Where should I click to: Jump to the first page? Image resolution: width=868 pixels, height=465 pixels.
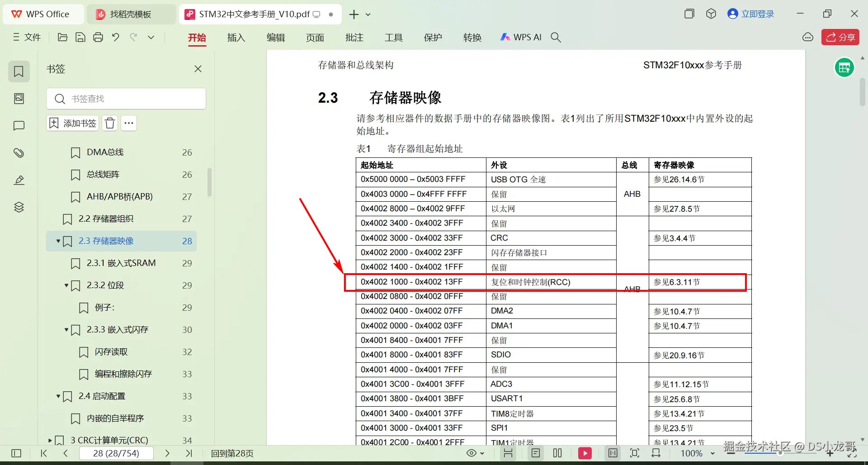[x=44, y=453]
